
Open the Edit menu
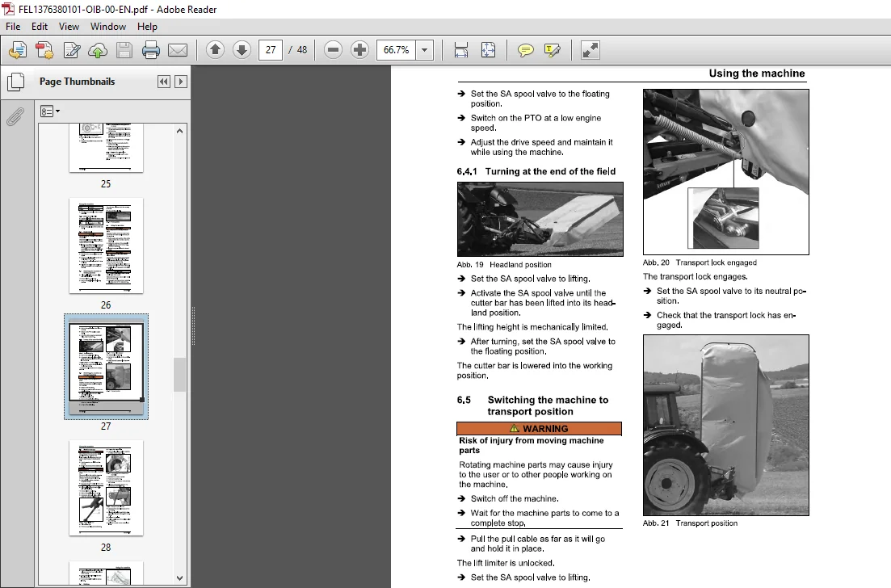(40, 27)
